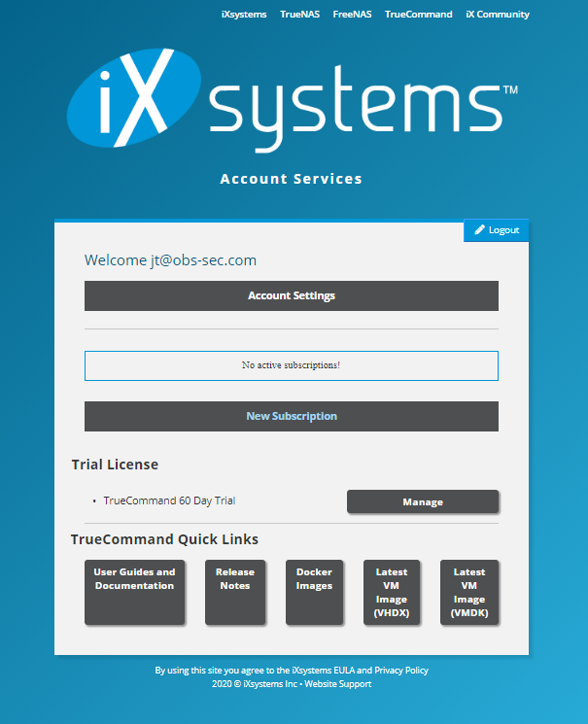This screenshot has height=724, width=588.
Task: Open User Guides and Documentation quick link
Action: pos(134,592)
